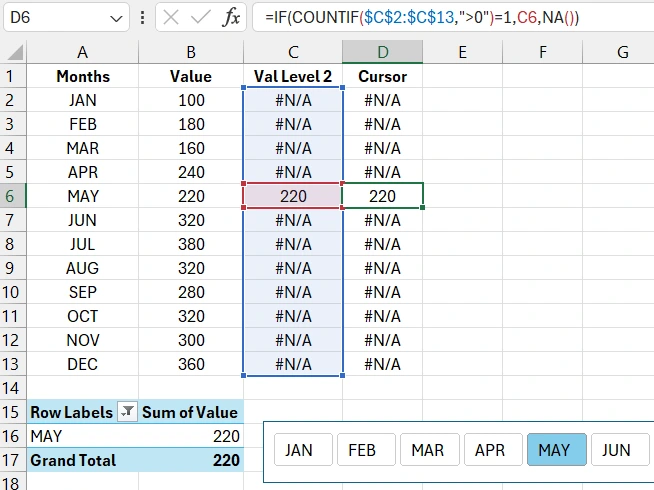Viewport: 654px width, 490px height.
Task: Toggle the MAR slicer button
Action: point(427,450)
